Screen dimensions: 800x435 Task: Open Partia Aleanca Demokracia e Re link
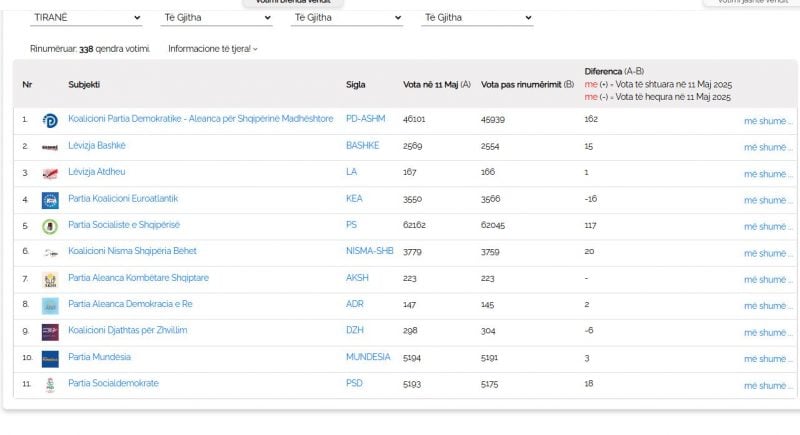click(130, 304)
